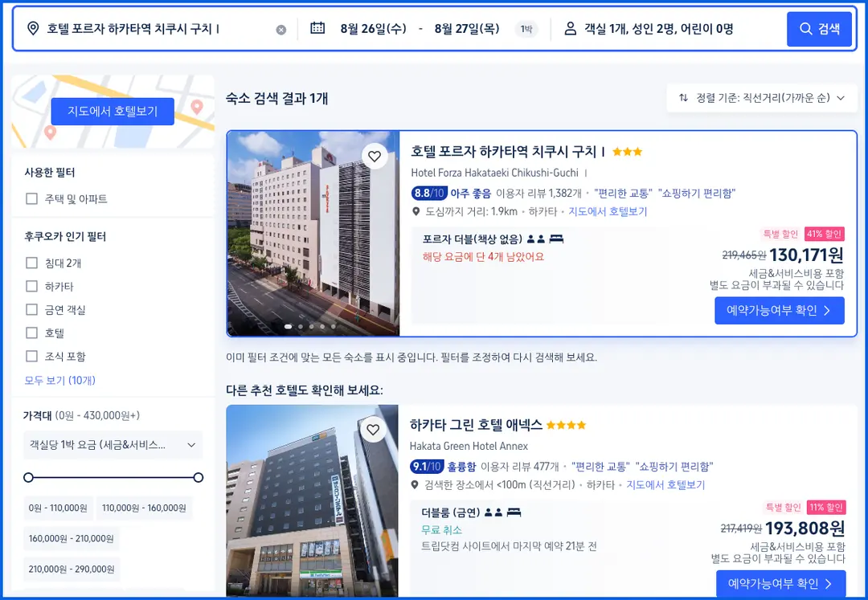Open the calendar icon for dates
868x600 pixels.
pos(317,27)
